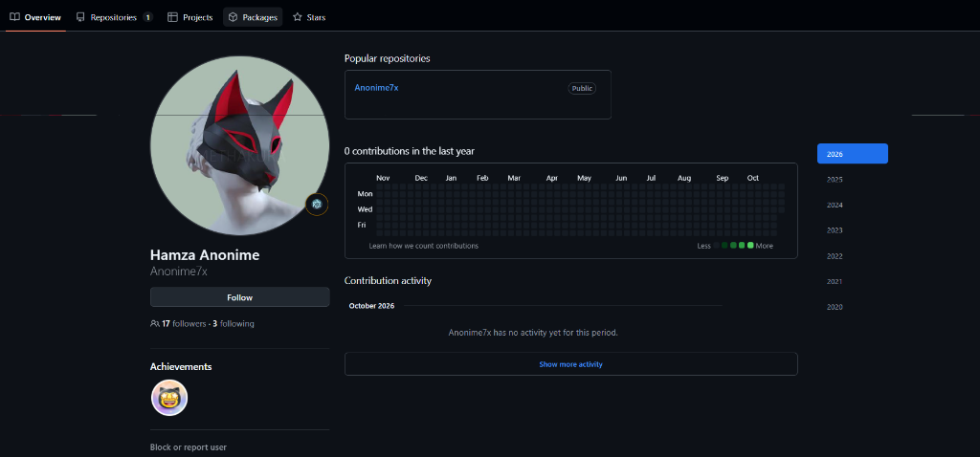Screen dimensions: 980x457
Task: Follow the user Anonime7x
Action: 239,297
